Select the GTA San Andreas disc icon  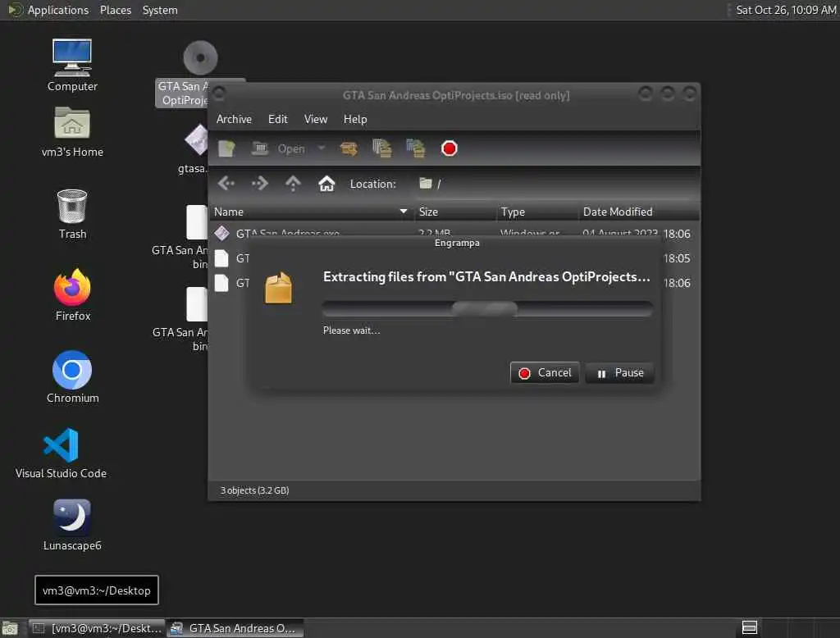coord(200,57)
